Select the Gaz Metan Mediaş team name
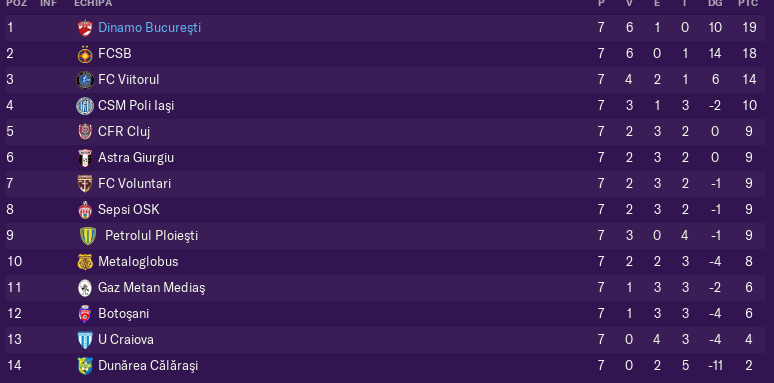This screenshot has height=383, width=774. point(152,288)
